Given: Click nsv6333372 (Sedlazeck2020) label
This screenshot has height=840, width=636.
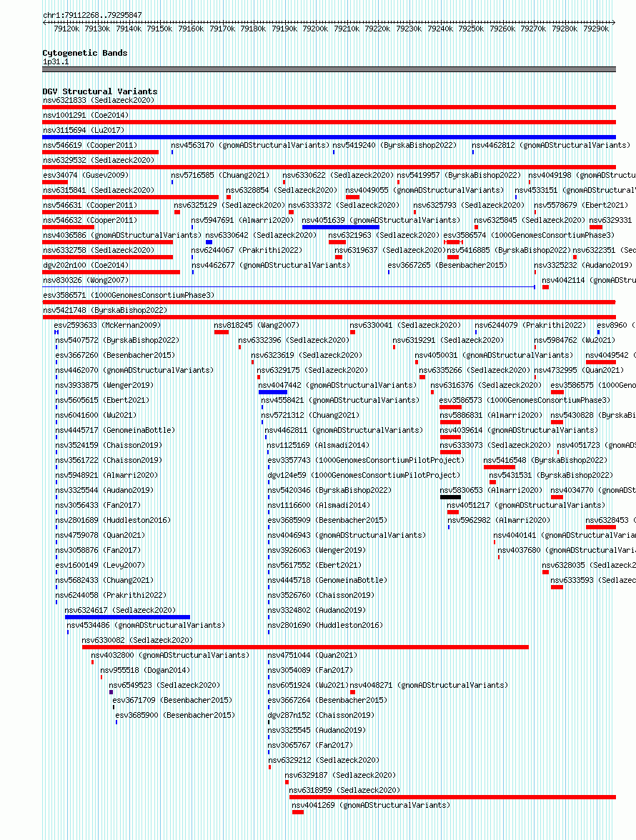Looking at the screenshot, I should coord(344,205).
